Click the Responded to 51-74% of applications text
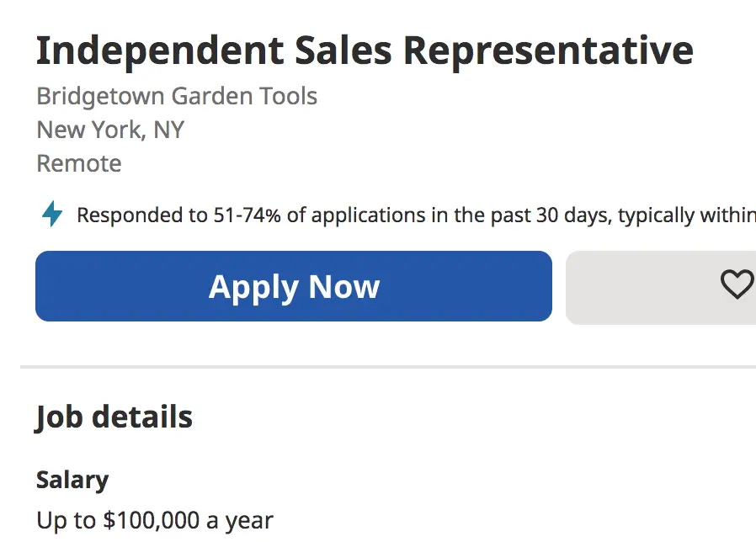 (251, 215)
